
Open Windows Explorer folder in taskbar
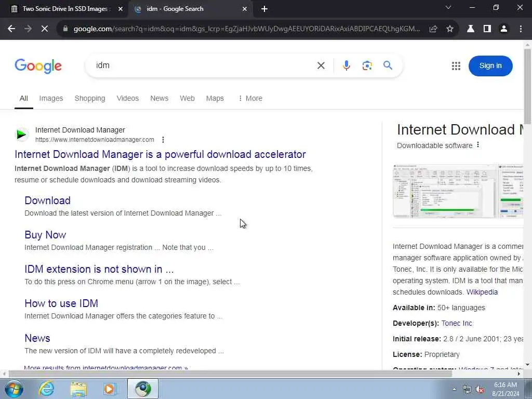click(79, 389)
